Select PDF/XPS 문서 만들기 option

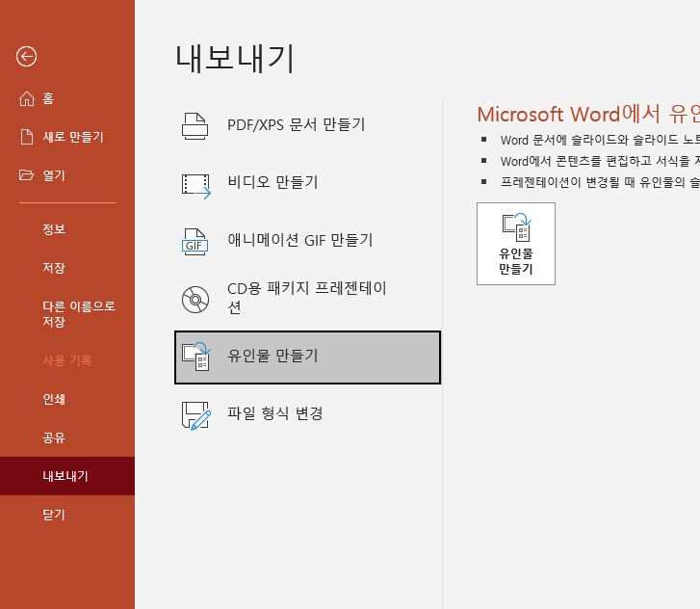tap(307, 126)
